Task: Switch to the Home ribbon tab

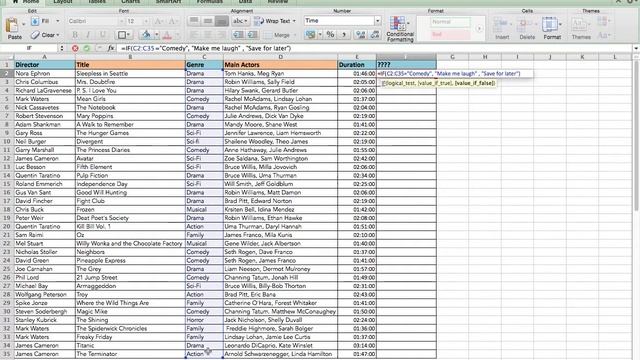Action: (27, 2)
